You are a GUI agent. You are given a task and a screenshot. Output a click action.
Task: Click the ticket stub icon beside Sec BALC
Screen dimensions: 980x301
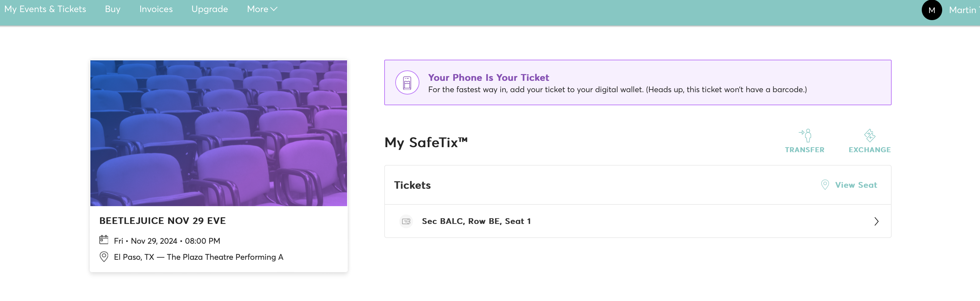pos(406,221)
